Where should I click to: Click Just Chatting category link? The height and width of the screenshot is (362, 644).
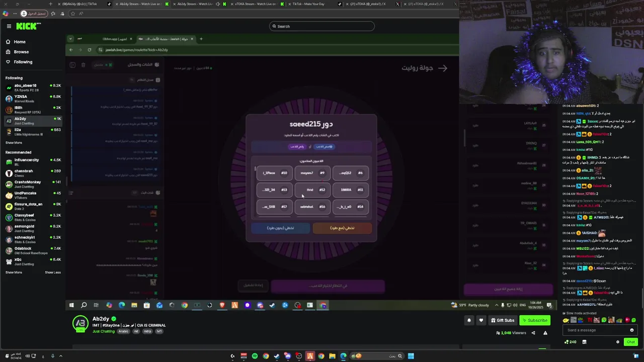pos(104,331)
